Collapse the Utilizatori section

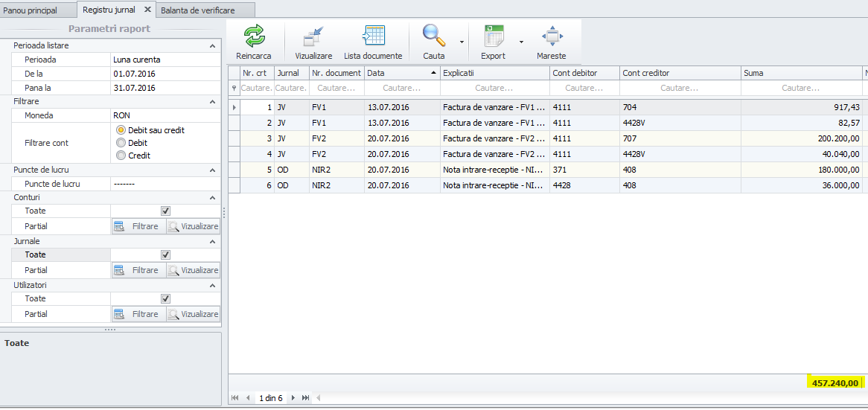click(x=212, y=286)
